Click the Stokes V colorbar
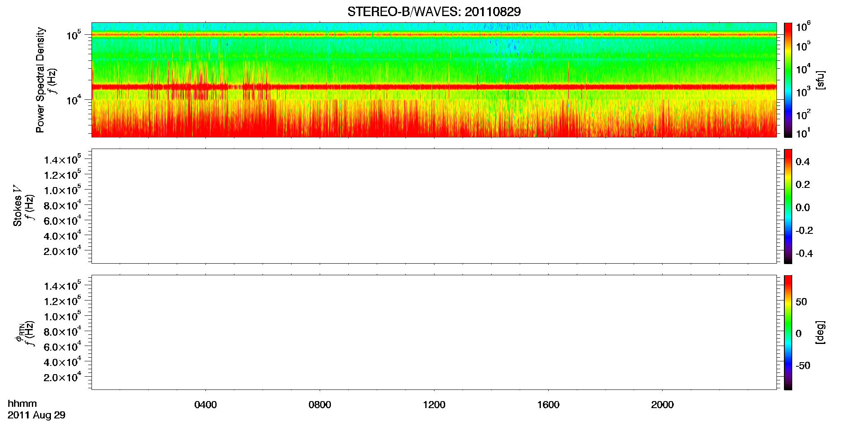 (788, 206)
